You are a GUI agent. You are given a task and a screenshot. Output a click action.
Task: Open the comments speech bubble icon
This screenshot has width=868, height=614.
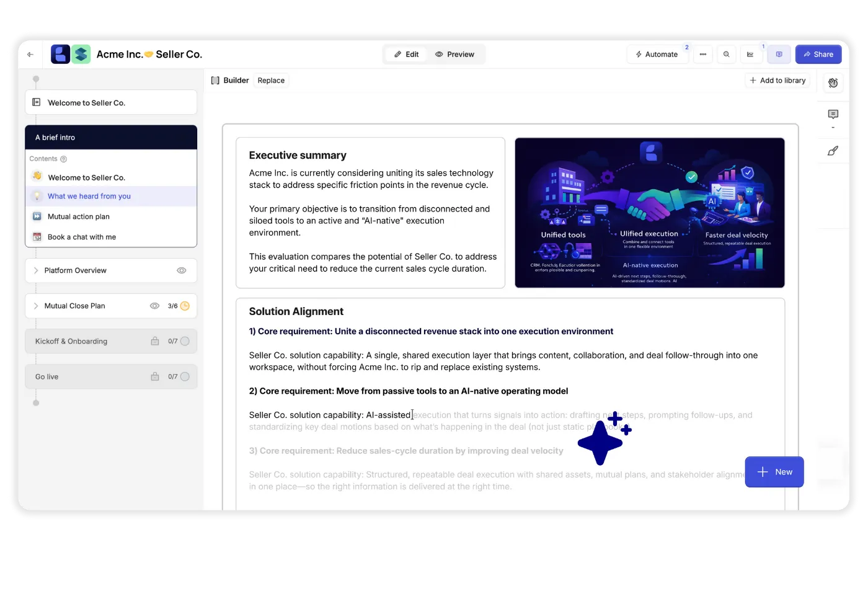coord(833,114)
